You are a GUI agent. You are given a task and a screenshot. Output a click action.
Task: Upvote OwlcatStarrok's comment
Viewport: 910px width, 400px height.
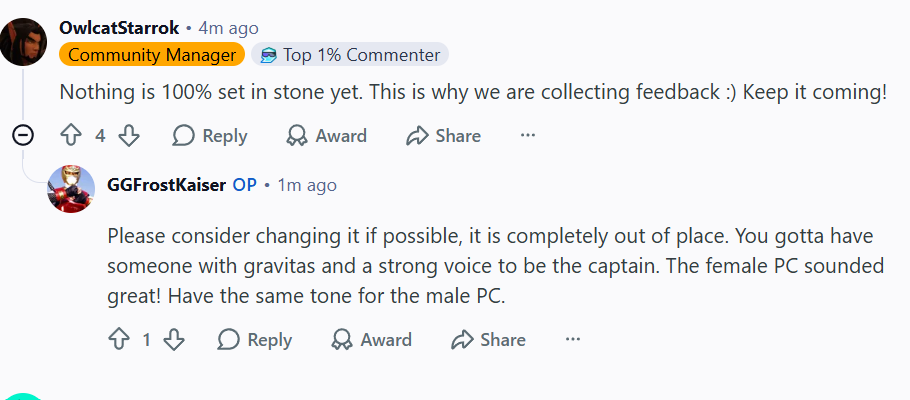point(70,136)
